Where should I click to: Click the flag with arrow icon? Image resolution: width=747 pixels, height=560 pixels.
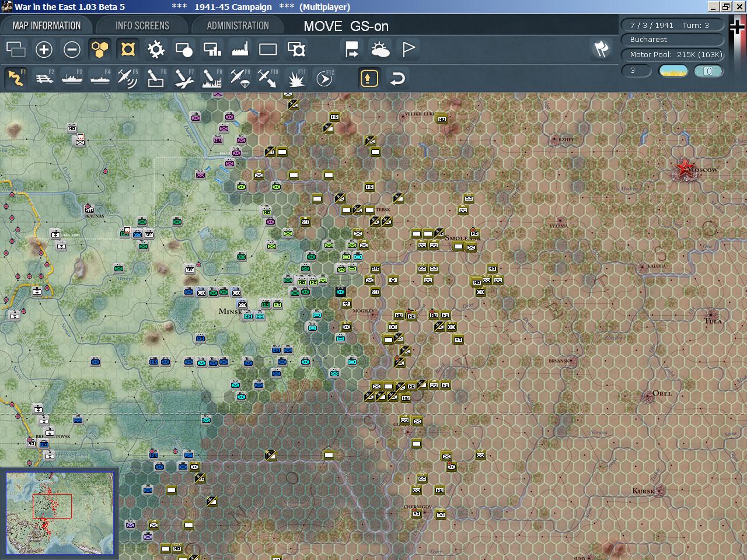[352, 50]
